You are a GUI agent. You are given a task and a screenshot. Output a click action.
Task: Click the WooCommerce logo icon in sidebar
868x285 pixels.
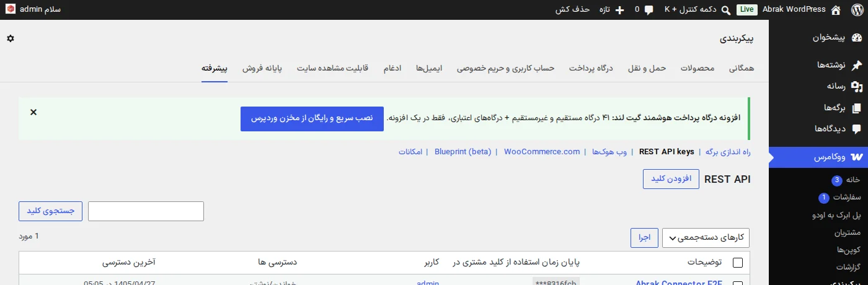pyautogui.click(x=856, y=157)
